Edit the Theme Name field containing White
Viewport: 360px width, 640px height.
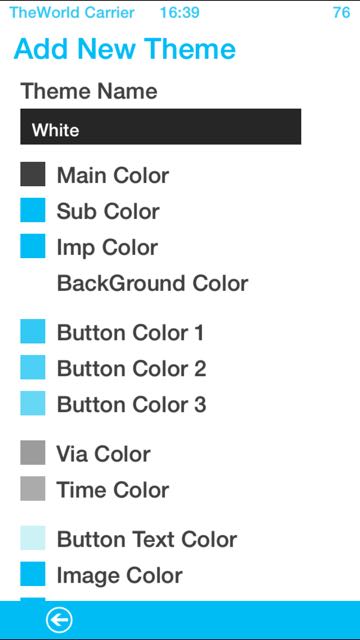pyautogui.click(x=161, y=127)
